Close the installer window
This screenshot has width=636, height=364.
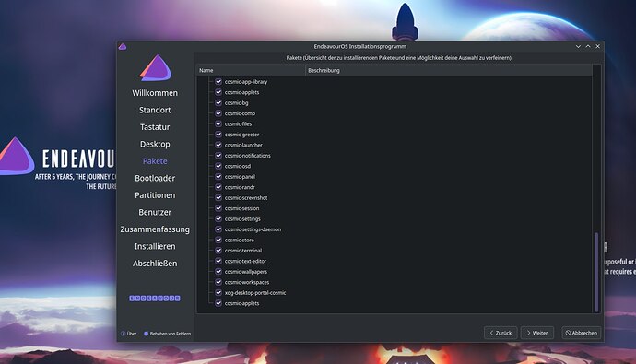point(598,47)
